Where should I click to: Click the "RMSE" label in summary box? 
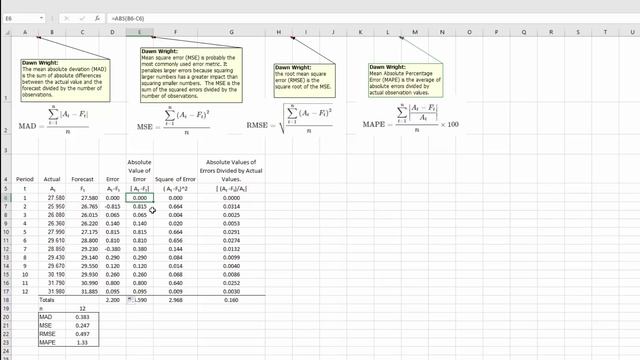(47, 334)
